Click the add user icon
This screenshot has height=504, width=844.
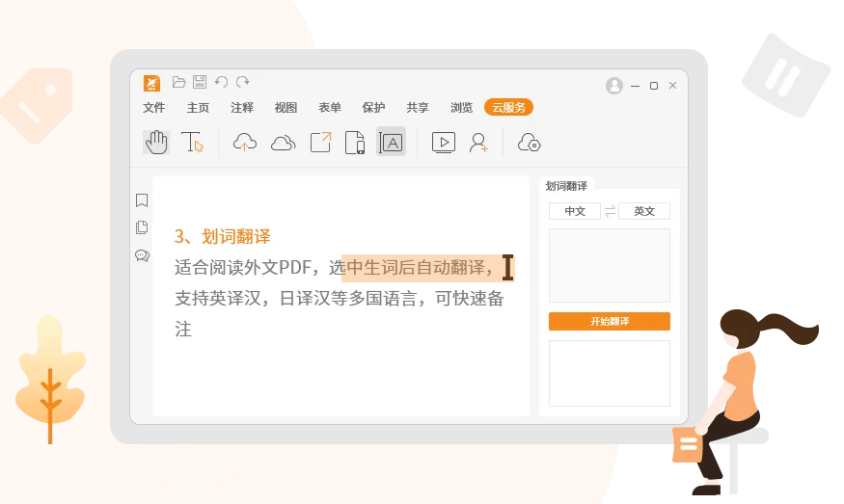478,143
